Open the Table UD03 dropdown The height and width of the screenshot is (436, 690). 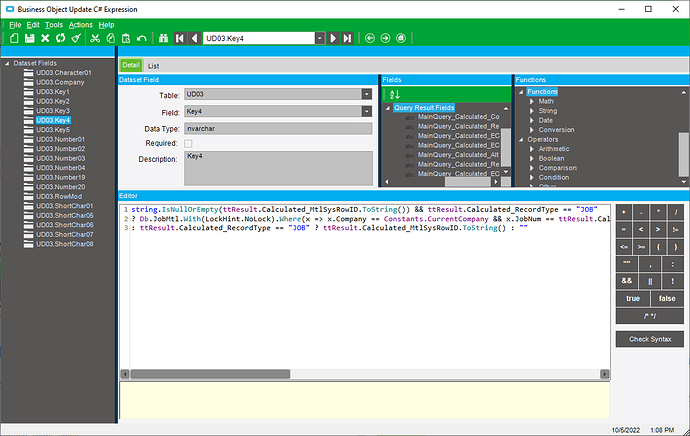(x=367, y=94)
